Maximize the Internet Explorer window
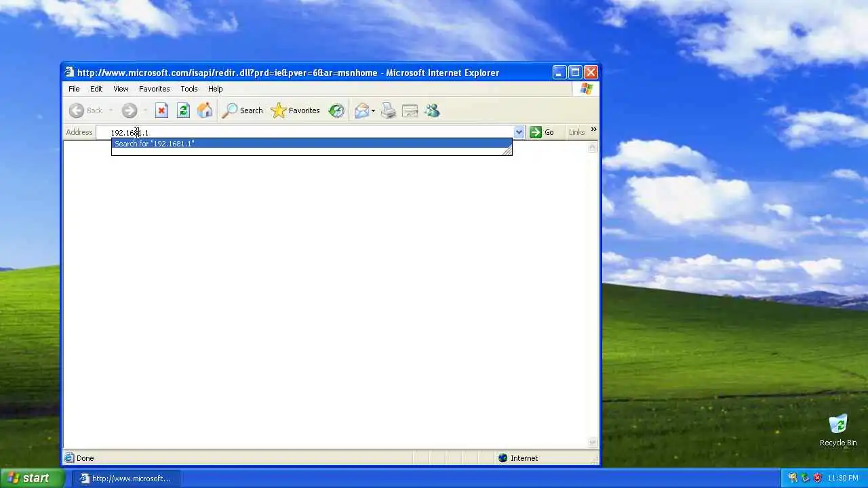The width and height of the screenshot is (868, 488). (575, 72)
